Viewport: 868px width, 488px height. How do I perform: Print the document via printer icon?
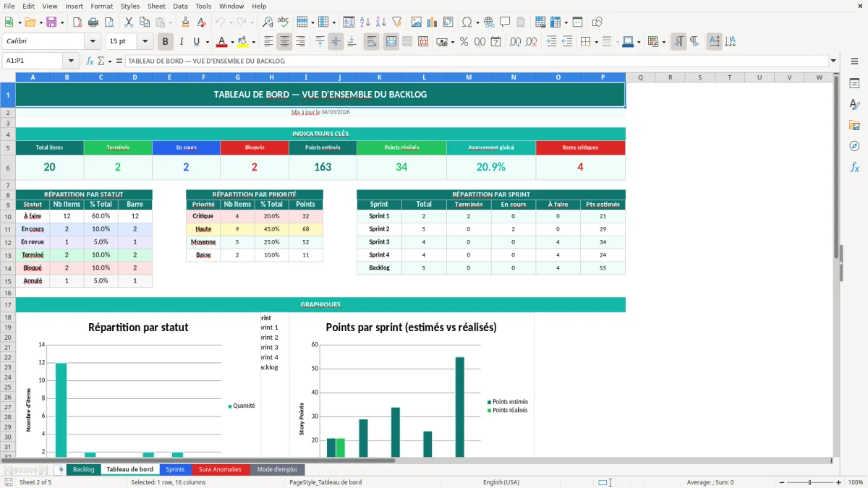(x=95, y=22)
